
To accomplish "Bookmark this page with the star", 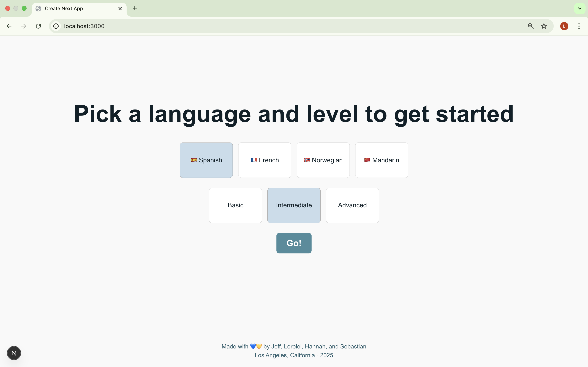I will click(x=544, y=26).
